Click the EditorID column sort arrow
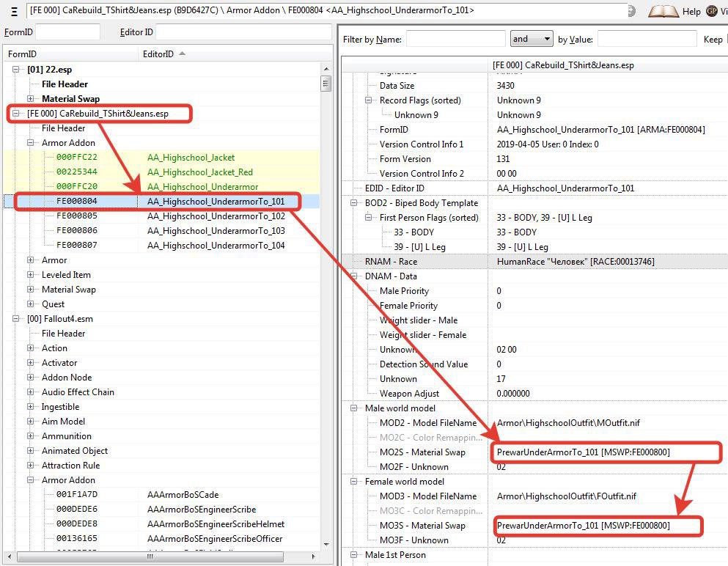 coord(182,54)
